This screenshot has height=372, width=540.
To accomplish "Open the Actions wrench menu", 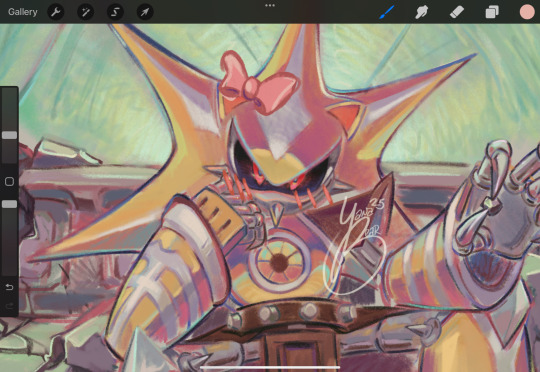I will click(55, 12).
